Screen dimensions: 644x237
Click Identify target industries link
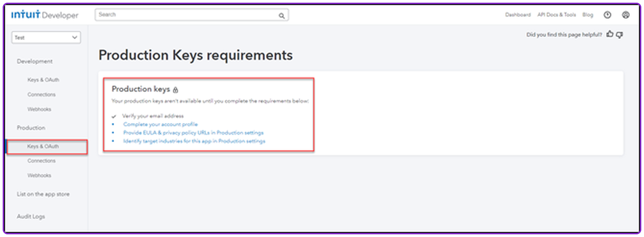194,141
